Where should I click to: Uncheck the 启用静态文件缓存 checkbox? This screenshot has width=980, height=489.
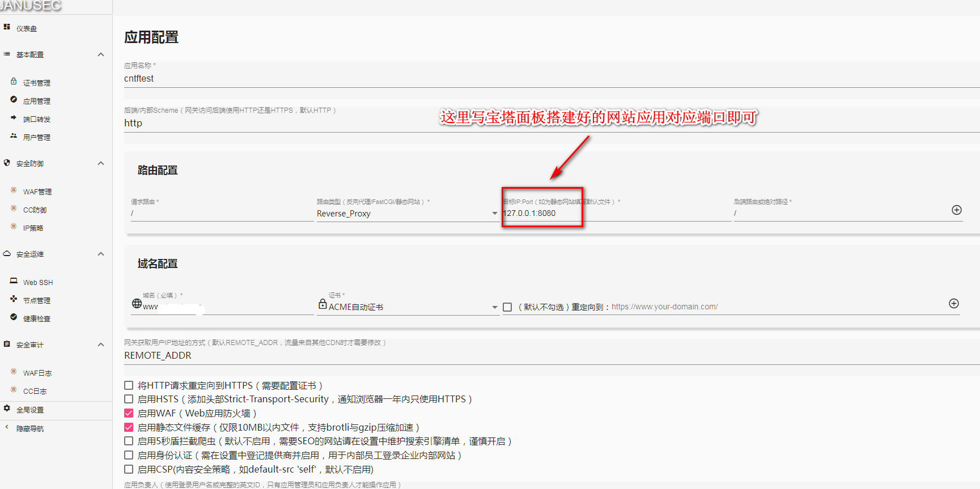click(x=129, y=427)
